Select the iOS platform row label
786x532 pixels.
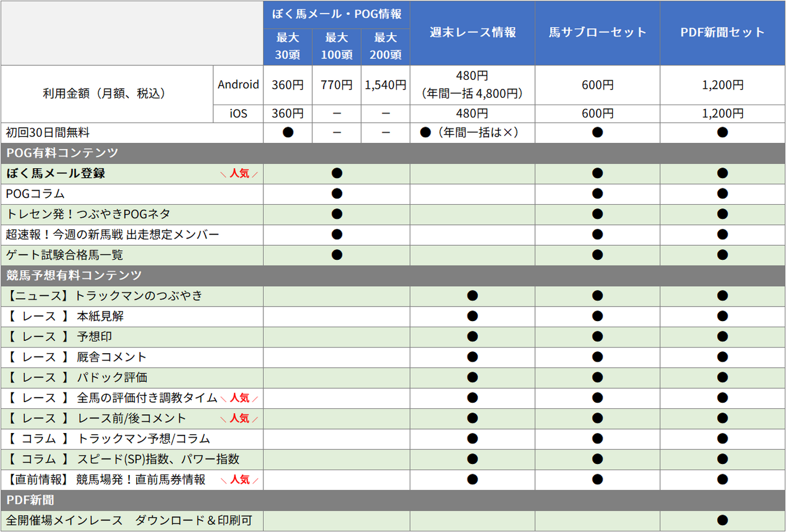coord(238,114)
